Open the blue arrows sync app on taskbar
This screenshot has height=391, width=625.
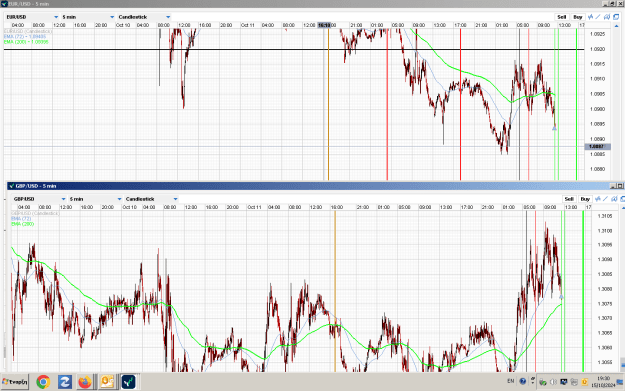[x=65, y=382]
